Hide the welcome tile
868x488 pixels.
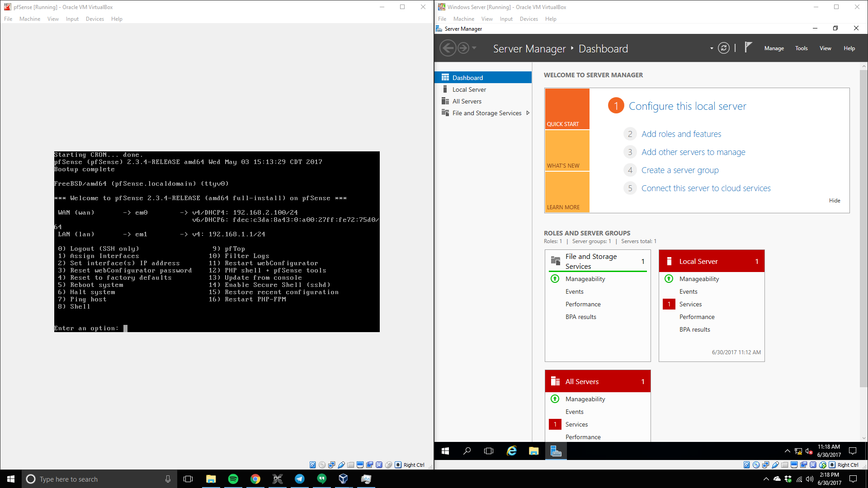coord(835,201)
